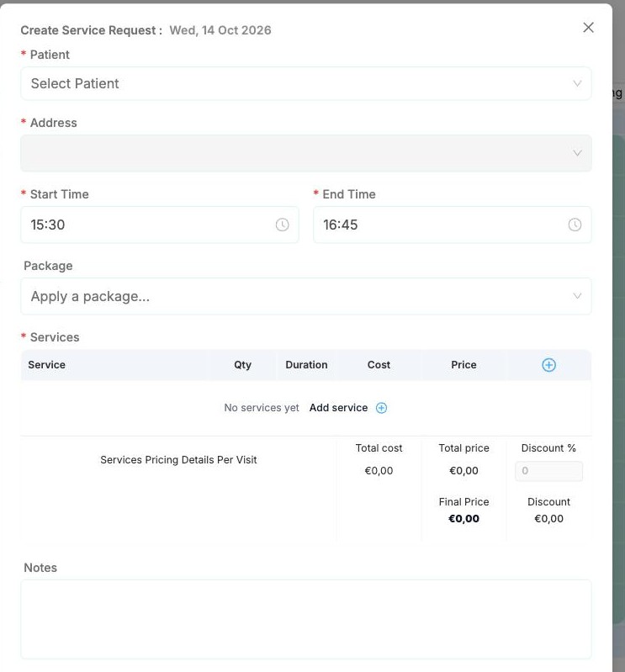Click the 'No services yet' text

tap(262, 408)
